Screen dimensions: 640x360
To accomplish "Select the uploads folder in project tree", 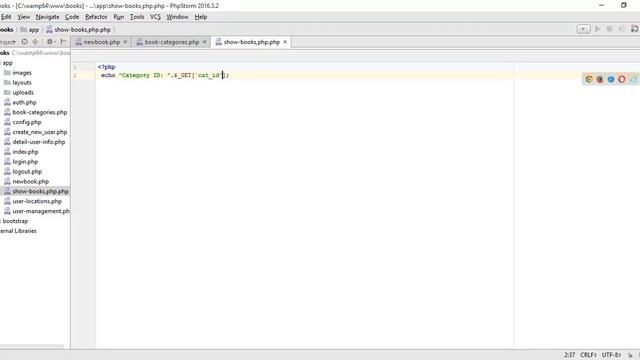I will click(x=23, y=92).
